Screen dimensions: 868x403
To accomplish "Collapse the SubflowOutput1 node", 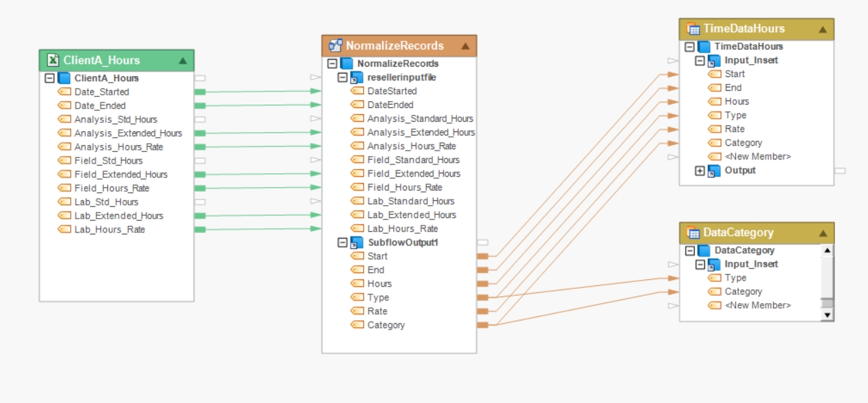I will coord(342,243).
